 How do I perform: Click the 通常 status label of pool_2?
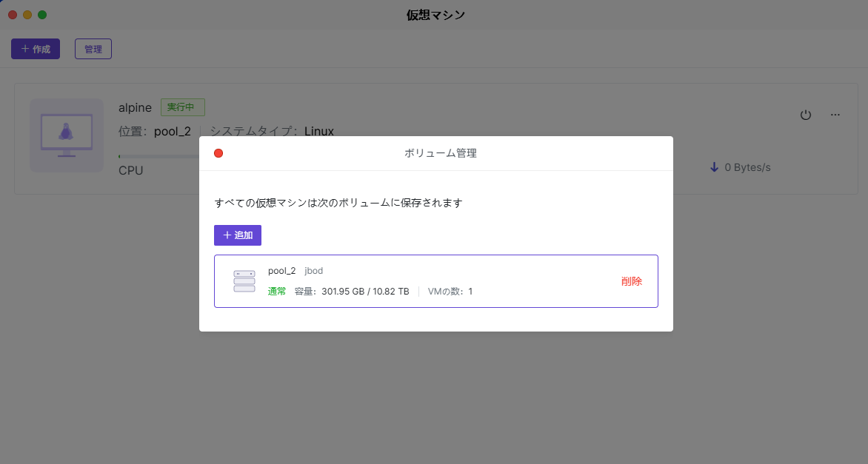(x=277, y=292)
